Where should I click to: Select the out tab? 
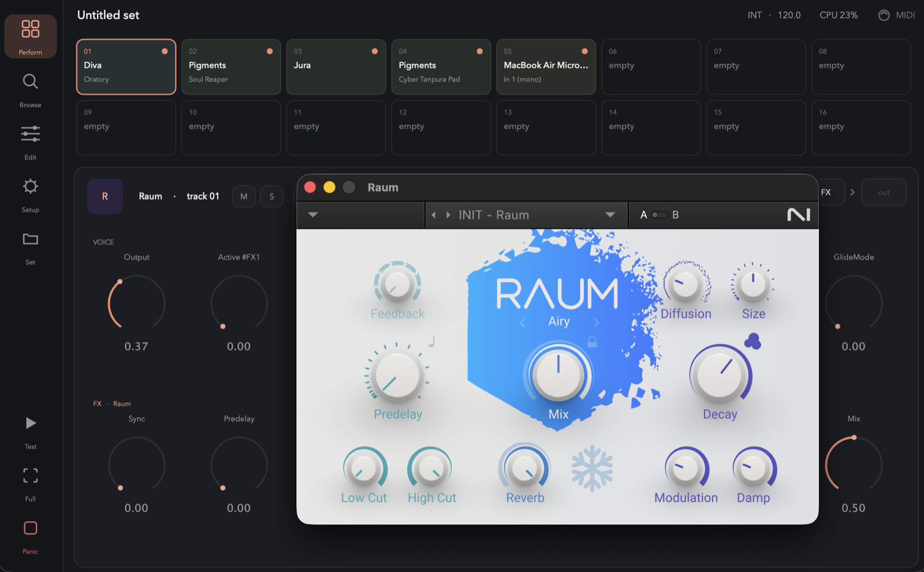[x=884, y=192]
